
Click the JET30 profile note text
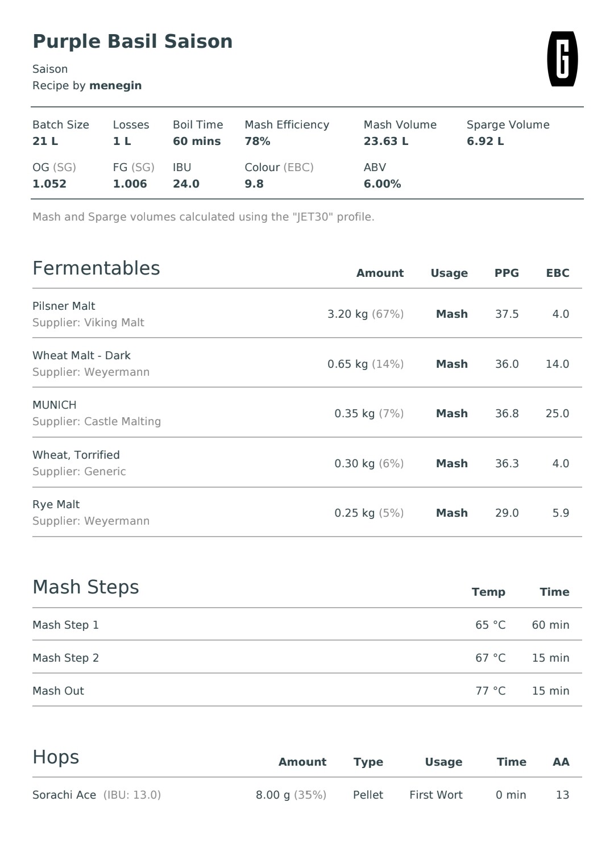tap(204, 217)
